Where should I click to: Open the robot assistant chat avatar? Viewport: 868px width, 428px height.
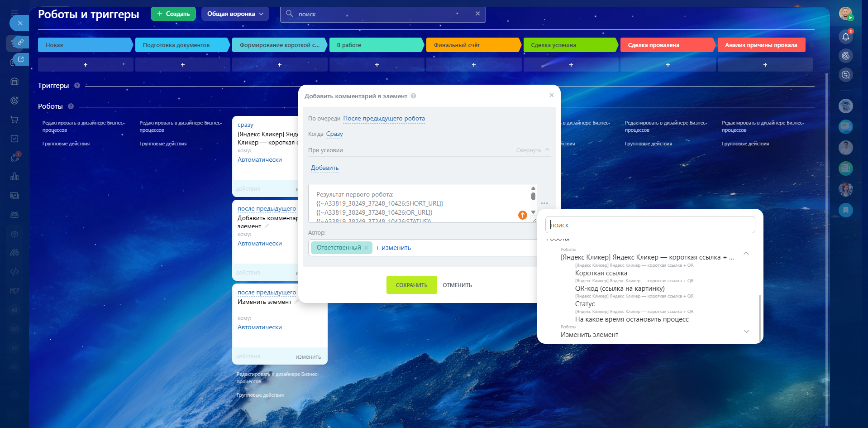(845, 106)
